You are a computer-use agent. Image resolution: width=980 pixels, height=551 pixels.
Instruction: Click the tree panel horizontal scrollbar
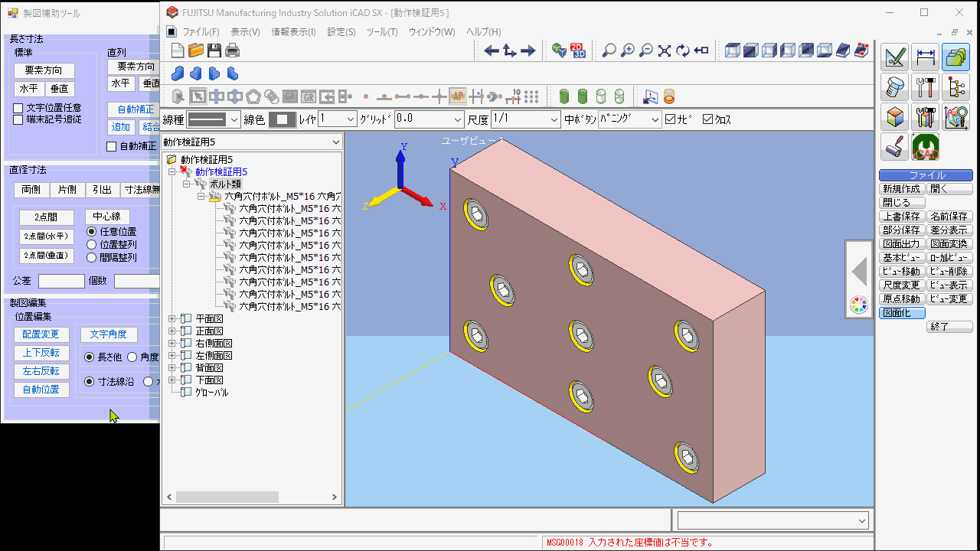[251, 497]
